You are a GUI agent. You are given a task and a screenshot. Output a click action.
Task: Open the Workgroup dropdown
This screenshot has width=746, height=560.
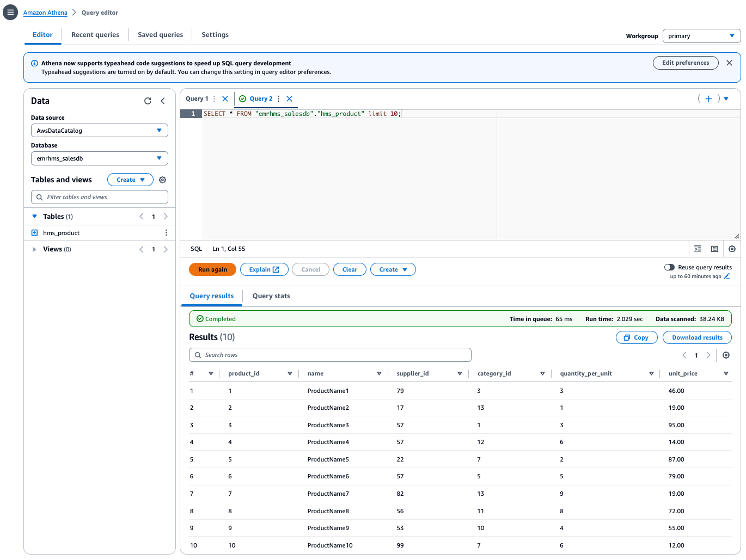click(x=701, y=36)
